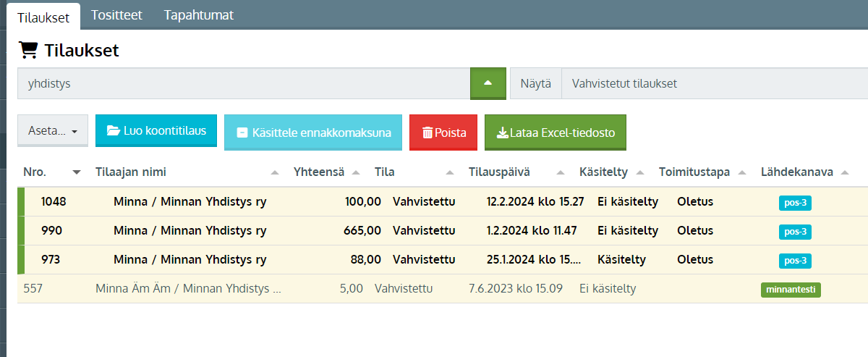Click the search field containing yhdistys
868x357 pixels.
(x=244, y=83)
